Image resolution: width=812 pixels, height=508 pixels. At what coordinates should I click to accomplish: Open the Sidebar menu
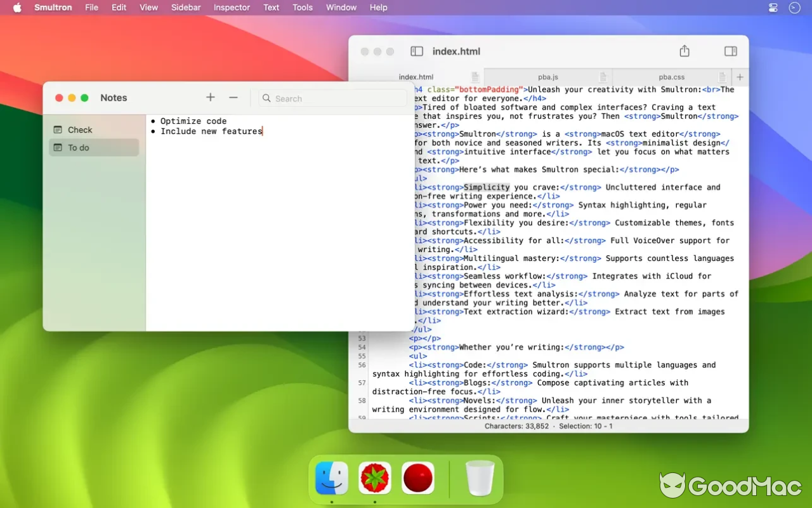click(x=185, y=8)
